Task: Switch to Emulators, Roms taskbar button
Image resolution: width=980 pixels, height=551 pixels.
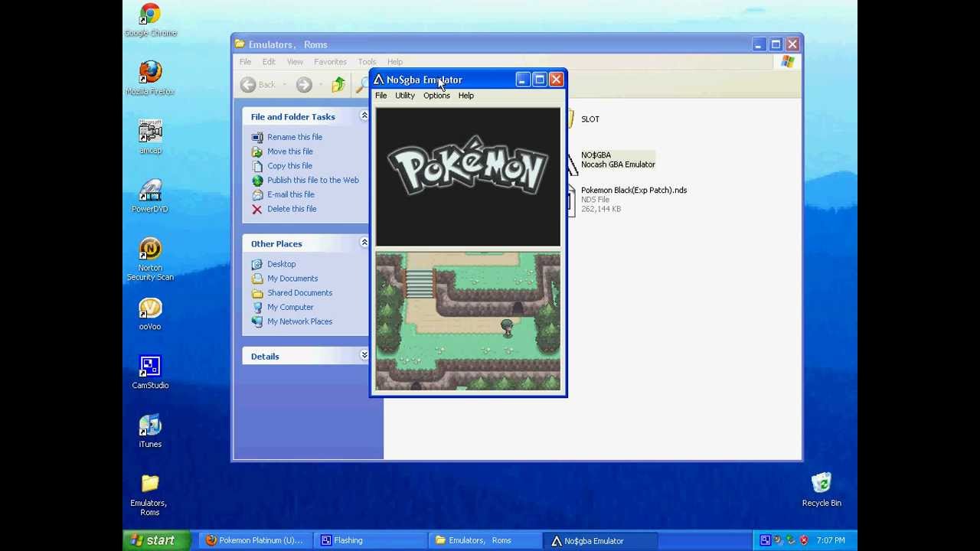Action: [x=485, y=540]
